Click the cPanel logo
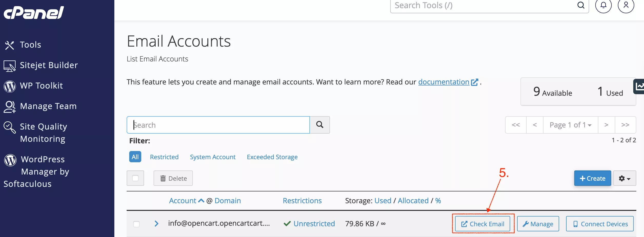Viewport: 644px width, 237px height. (x=34, y=13)
